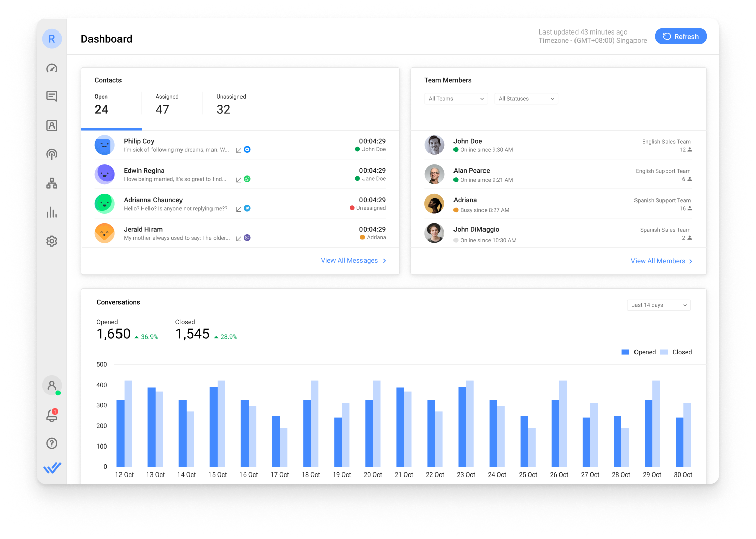756x539 pixels.
Task: Click the Refresh button
Action: click(681, 36)
